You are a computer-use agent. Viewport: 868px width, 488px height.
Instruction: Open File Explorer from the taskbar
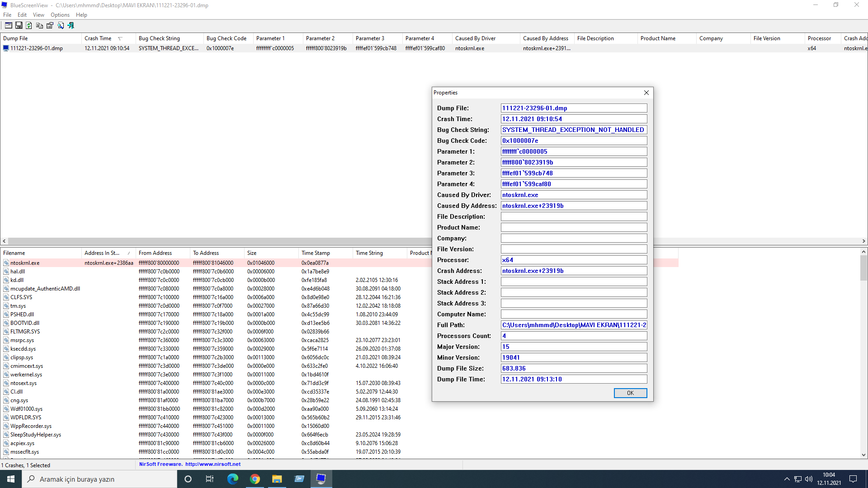277,479
